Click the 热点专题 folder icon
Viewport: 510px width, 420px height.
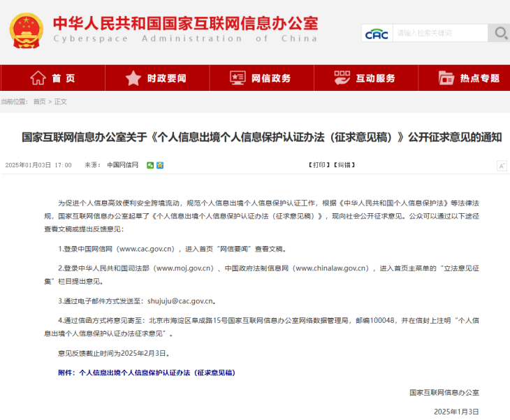click(x=446, y=78)
